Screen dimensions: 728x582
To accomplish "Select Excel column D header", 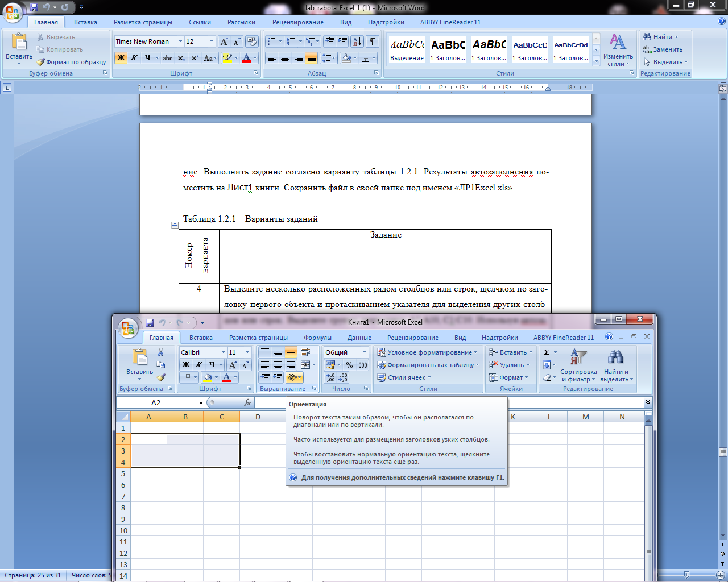I will click(x=258, y=417).
